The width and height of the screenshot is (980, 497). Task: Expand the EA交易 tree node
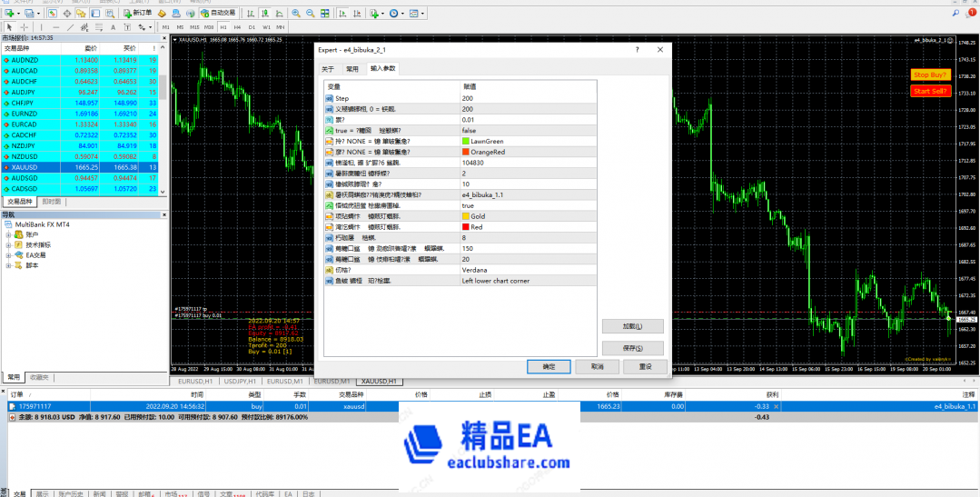8,255
